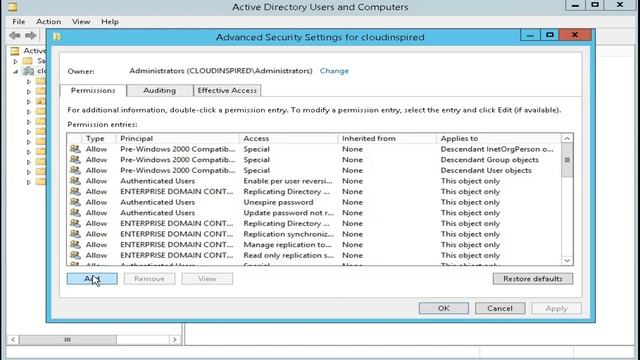Expand the sixth child container under the domain
The width and height of the screenshot is (640, 360).
pos(29,132)
